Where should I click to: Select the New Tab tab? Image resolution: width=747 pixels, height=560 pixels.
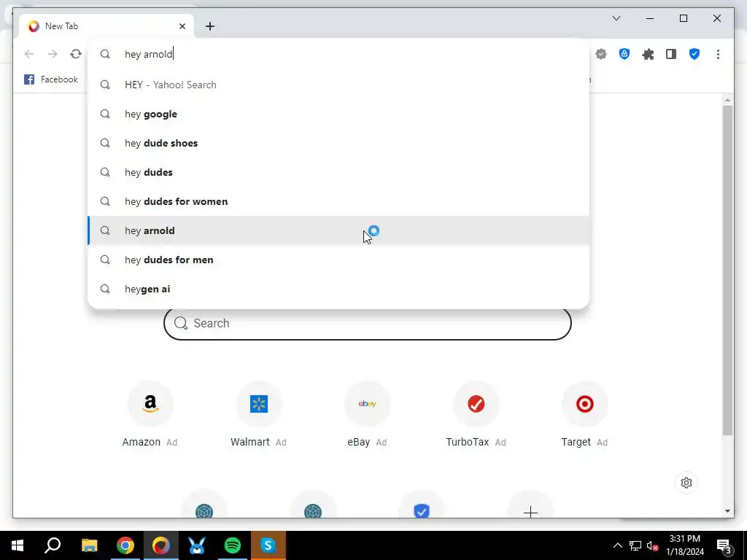pos(107,26)
